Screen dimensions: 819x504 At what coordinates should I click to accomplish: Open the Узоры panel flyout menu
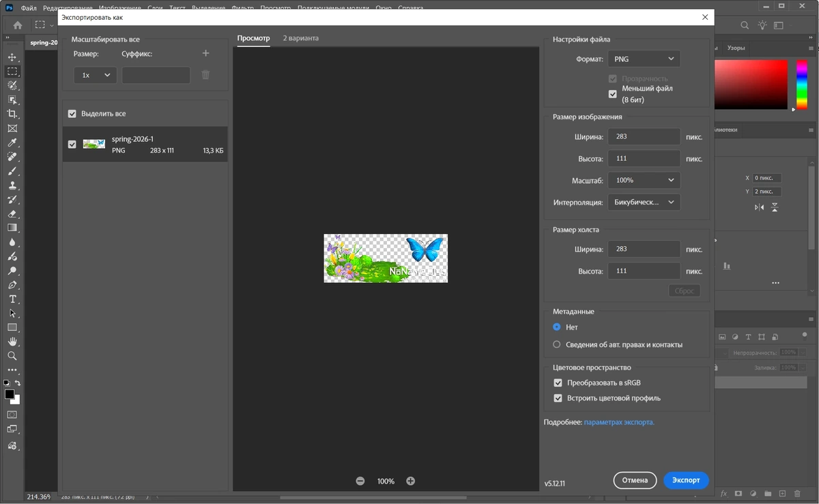(x=811, y=48)
